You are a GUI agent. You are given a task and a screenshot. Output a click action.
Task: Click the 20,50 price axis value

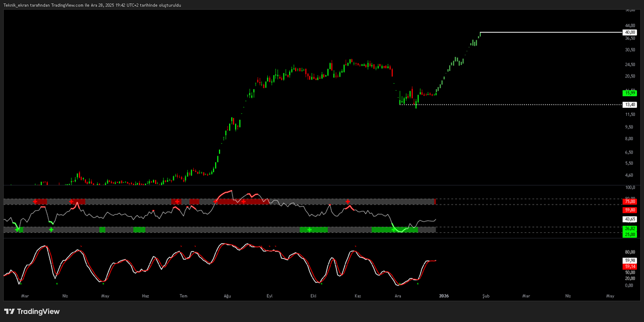coord(630,76)
